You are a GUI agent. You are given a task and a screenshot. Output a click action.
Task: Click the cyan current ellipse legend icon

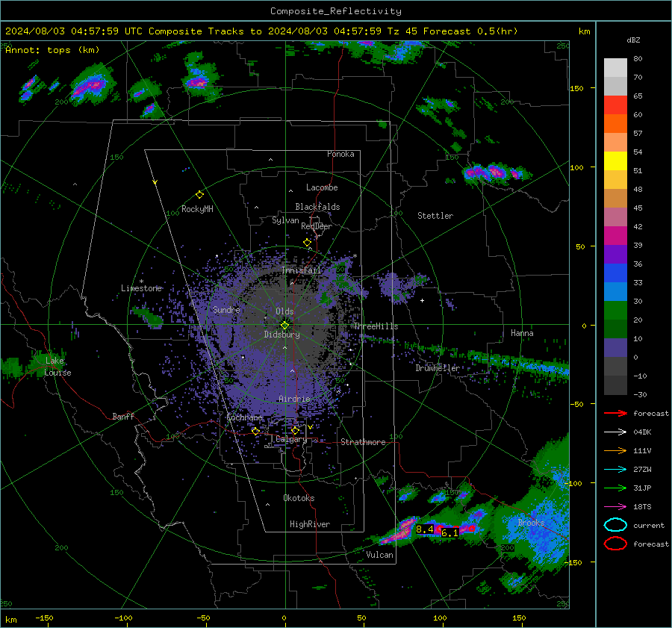(x=615, y=525)
